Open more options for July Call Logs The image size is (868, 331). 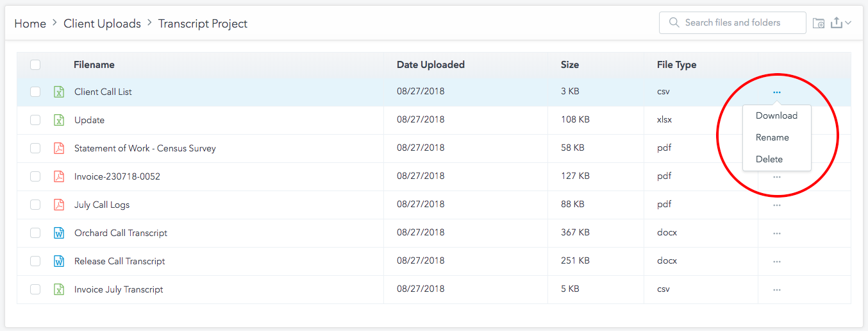click(777, 205)
